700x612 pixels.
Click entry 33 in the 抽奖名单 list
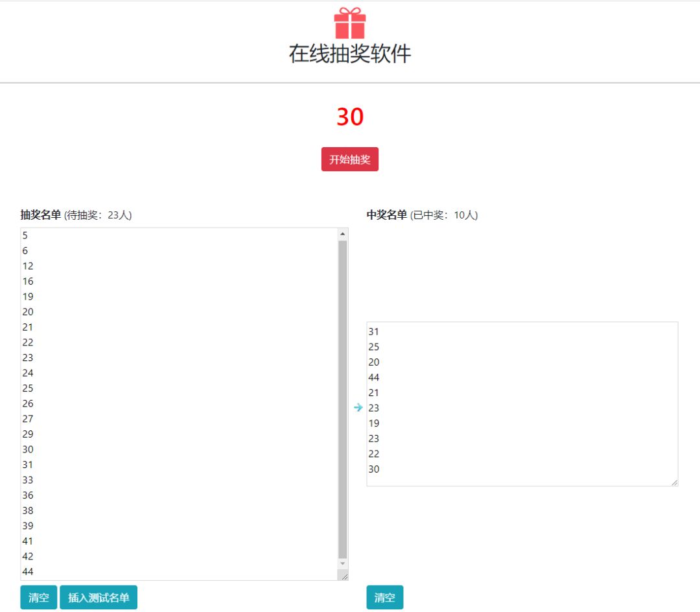pos(28,480)
